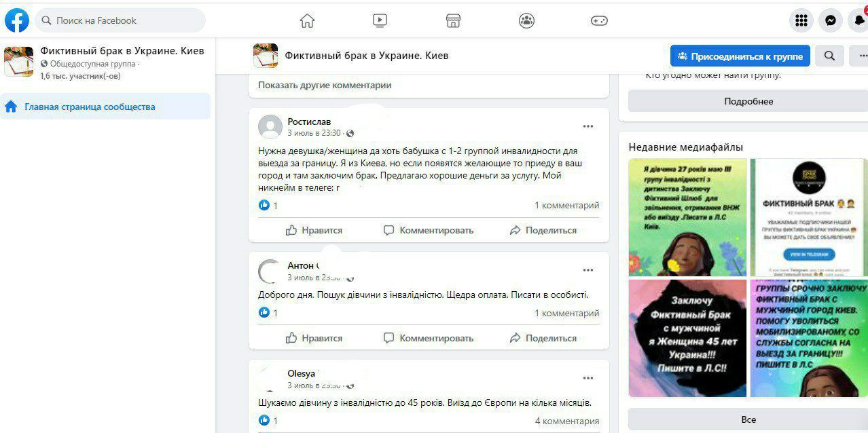Select Главная страница сообщества in sidebar
The height and width of the screenshot is (433, 868).
click(x=90, y=107)
